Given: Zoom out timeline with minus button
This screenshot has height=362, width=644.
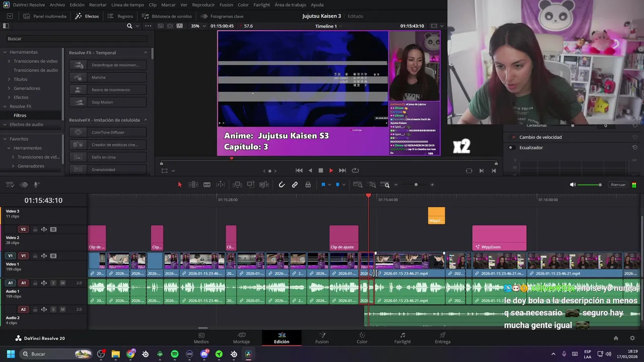Looking at the screenshot, I should click(396, 185).
